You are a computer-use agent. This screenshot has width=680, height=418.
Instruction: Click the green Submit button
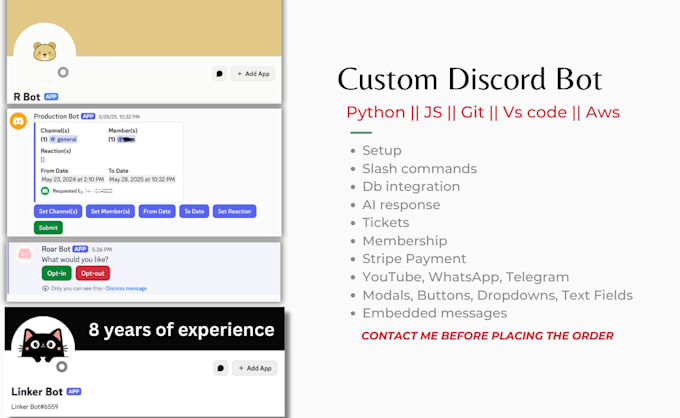tap(48, 228)
